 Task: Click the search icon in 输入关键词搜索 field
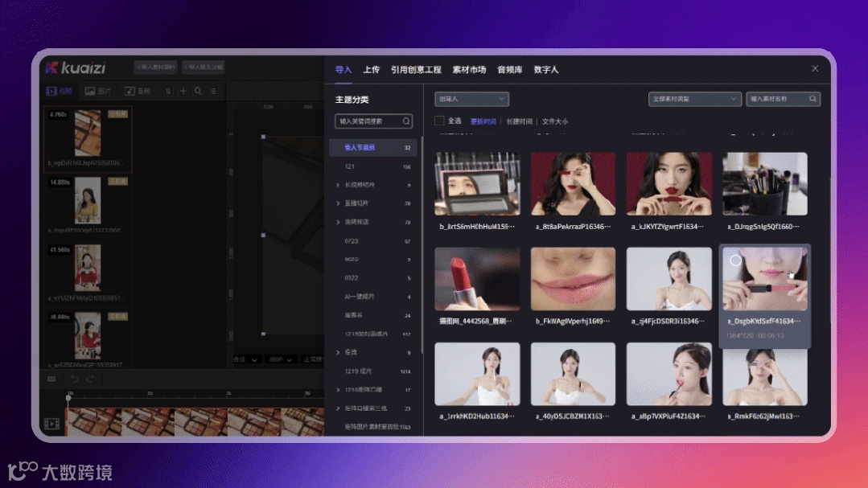point(406,121)
